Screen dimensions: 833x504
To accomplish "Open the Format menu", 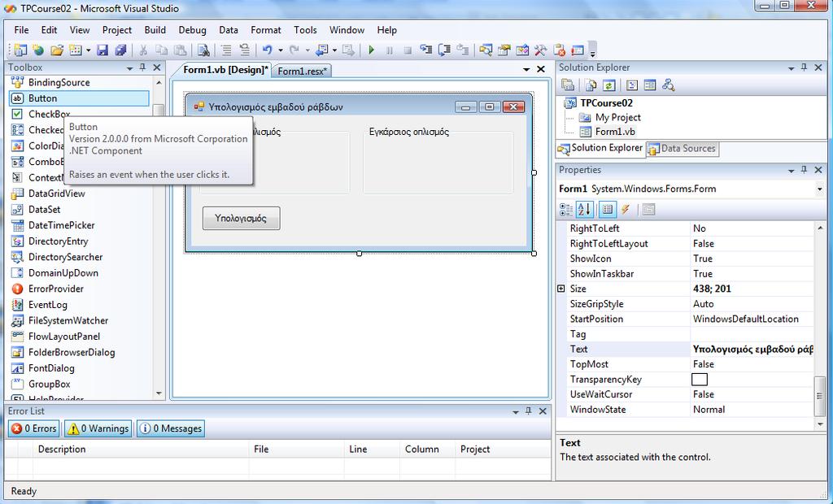I will (266, 30).
